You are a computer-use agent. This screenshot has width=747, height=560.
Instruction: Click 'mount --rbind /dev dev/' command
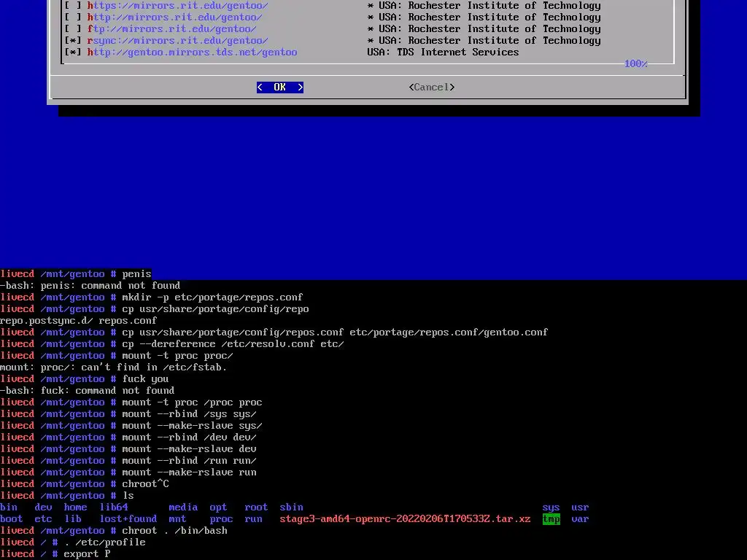(x=189, y=437)
